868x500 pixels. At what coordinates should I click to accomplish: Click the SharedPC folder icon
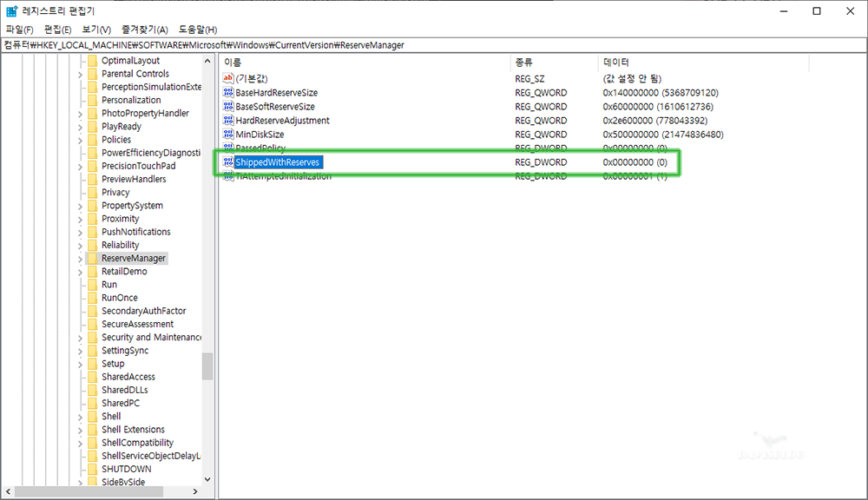click(93, 403)
